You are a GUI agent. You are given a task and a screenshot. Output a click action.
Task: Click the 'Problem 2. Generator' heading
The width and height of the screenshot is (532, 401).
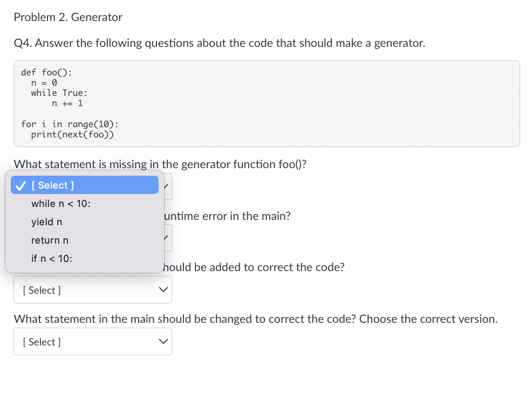click(68, 17)
